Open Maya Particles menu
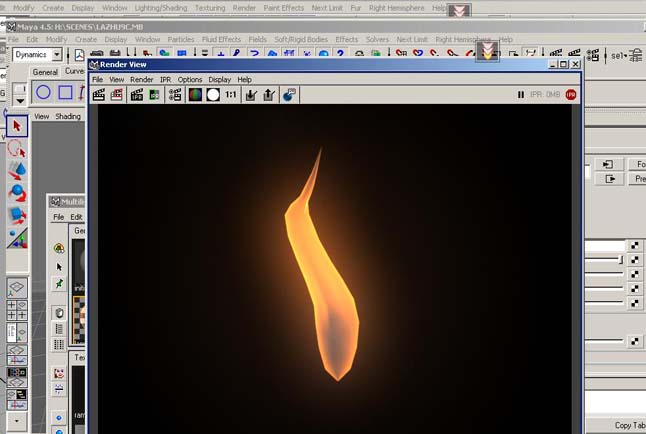Viewport: 646px width, 434px height. [180, 40]
